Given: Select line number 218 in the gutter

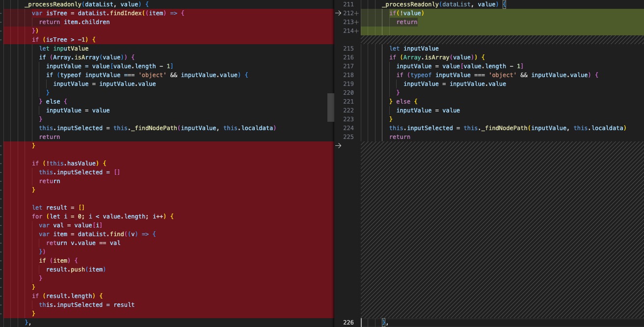Looking at the screenshot, I should [x=349, y=75].
